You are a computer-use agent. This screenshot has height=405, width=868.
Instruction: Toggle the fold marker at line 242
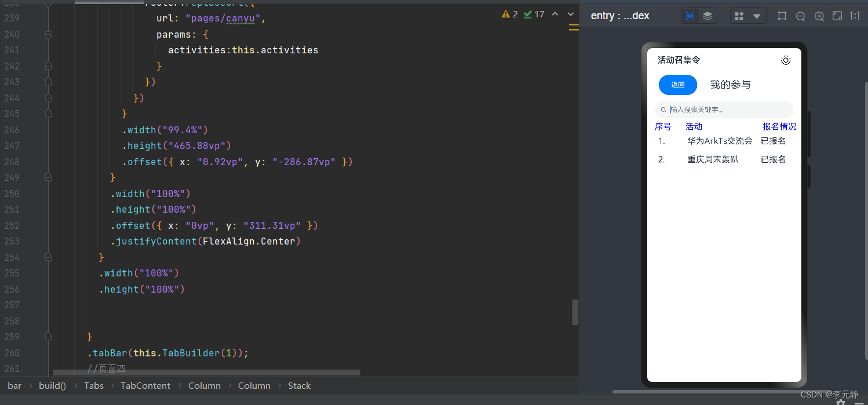pyautogui.click(x=48, y=67)
